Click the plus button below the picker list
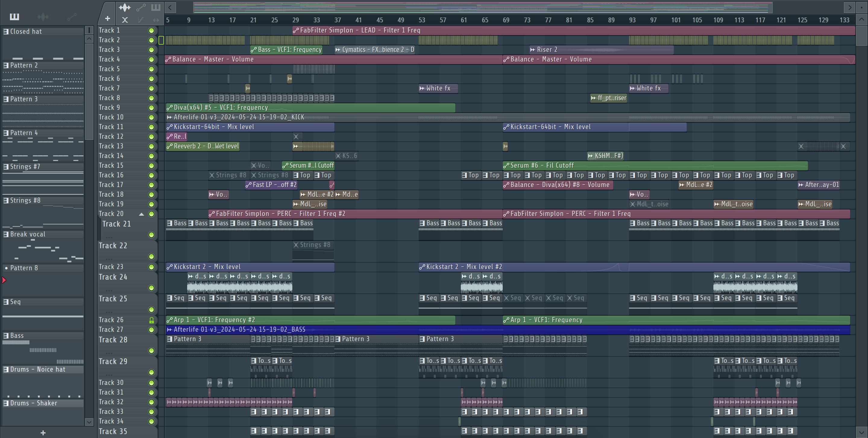Image resolution: width=868 pixels, height=438 pixels. click(43, 433)
